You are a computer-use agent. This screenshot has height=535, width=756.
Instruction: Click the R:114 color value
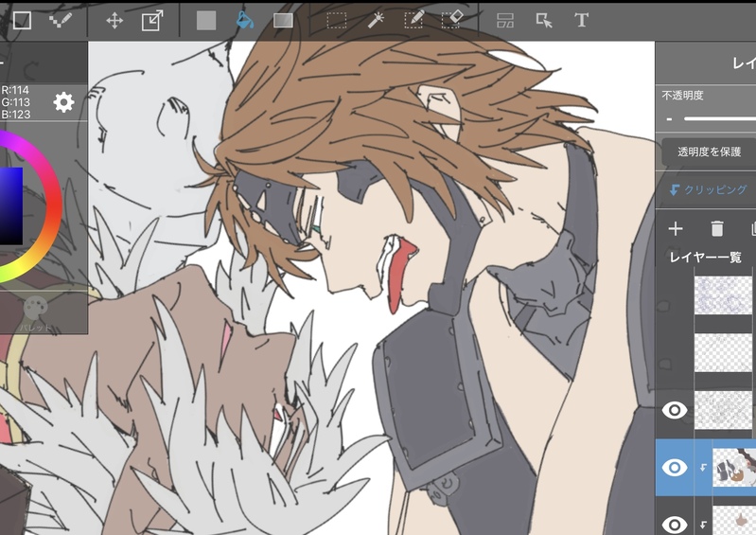point(15,90)
